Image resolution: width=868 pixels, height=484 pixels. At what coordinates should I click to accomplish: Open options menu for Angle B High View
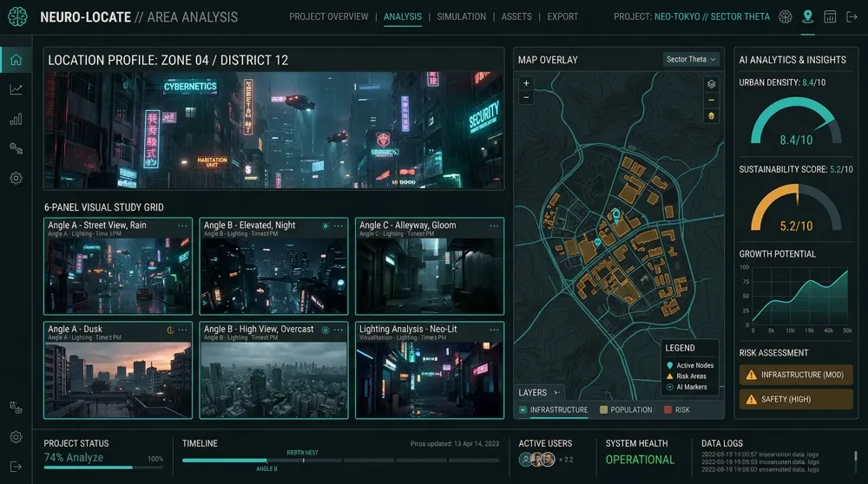coord(339,330)
